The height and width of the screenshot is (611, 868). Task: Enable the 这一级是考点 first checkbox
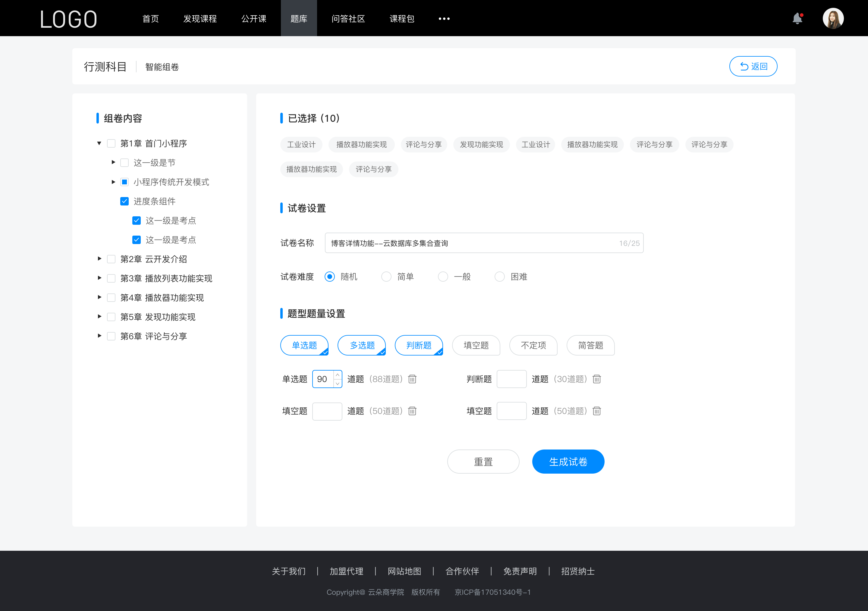(136, 220)
